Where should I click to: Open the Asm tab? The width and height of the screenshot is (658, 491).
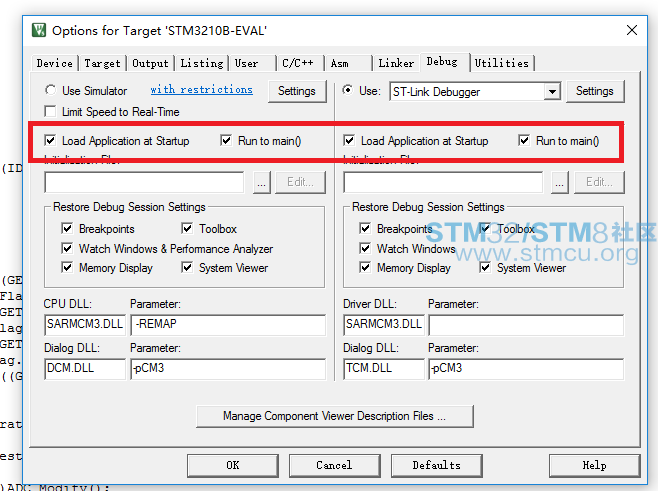[349, 63]
